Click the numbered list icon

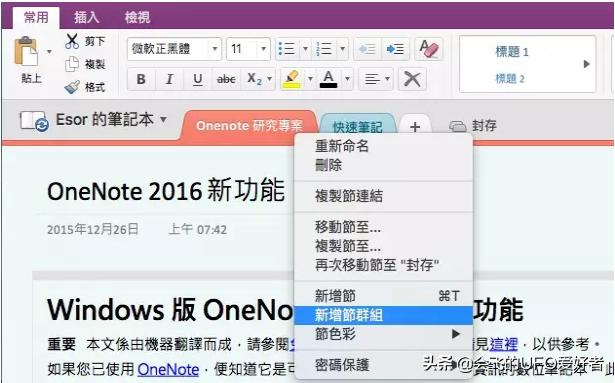point(324,49)
